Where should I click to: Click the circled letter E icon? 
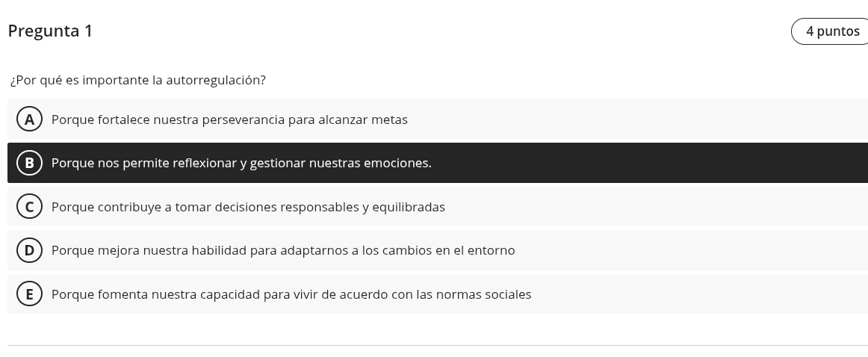pyautogui.click(x=29, y=294)
